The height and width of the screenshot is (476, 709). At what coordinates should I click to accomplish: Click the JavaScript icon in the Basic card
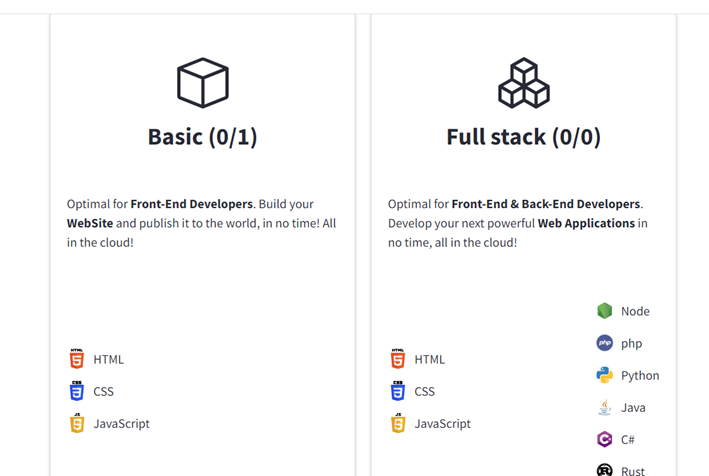77,423
